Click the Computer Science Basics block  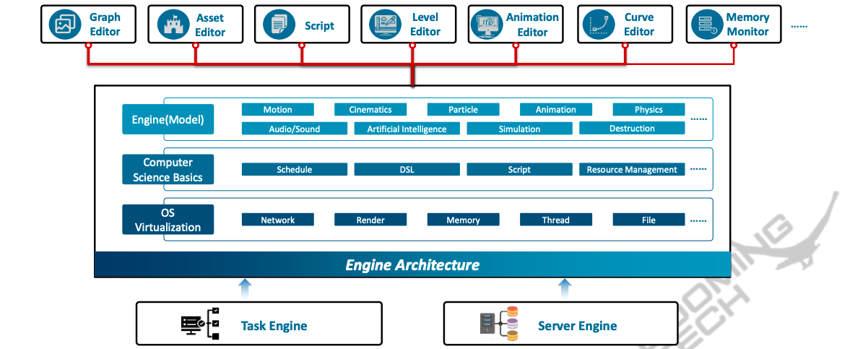[168, 170]
